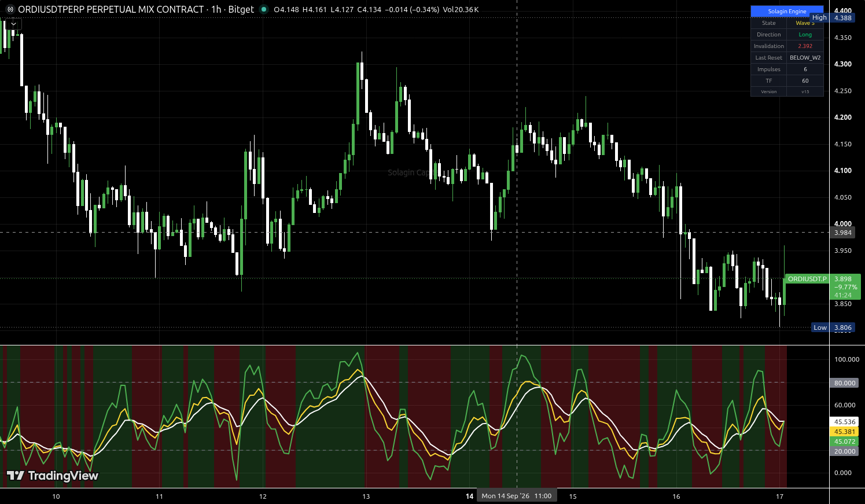Click the Solagin Engine table header

pyautogui.click(x=787, y=11)
